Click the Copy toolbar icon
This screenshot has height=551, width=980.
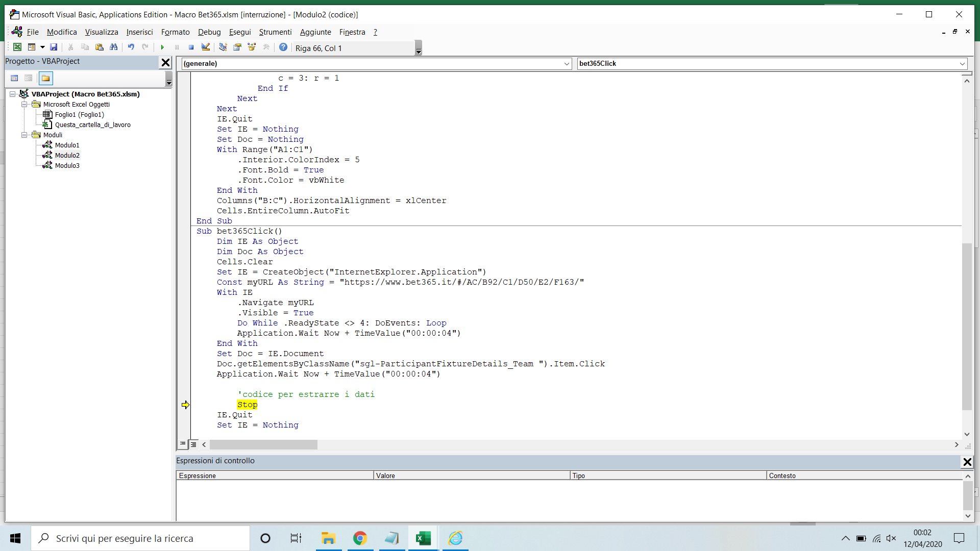[x=85, y=47]
